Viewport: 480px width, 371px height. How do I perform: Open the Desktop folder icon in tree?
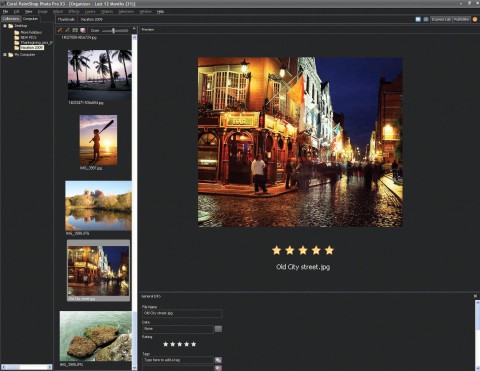click(11, 26)
